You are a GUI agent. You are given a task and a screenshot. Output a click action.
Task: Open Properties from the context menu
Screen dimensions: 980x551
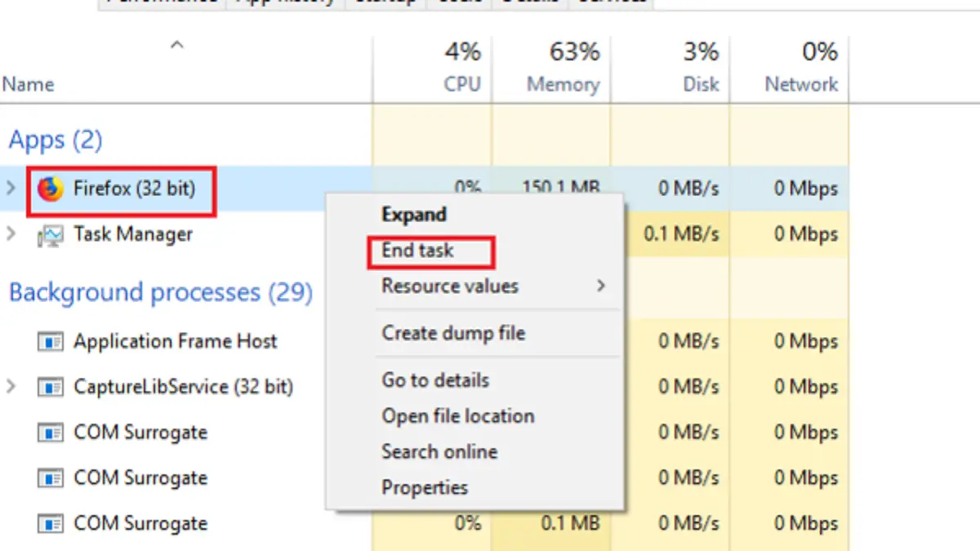point(425,488)
